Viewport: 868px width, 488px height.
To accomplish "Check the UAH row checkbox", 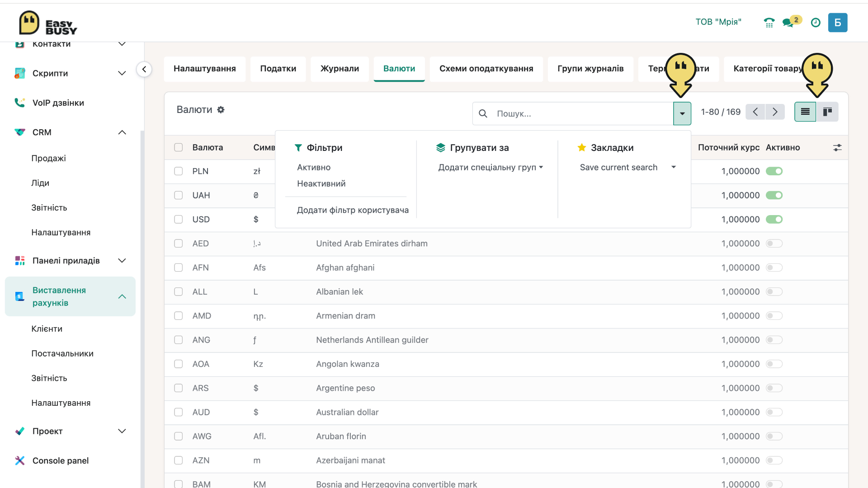I will pos(179,195).
